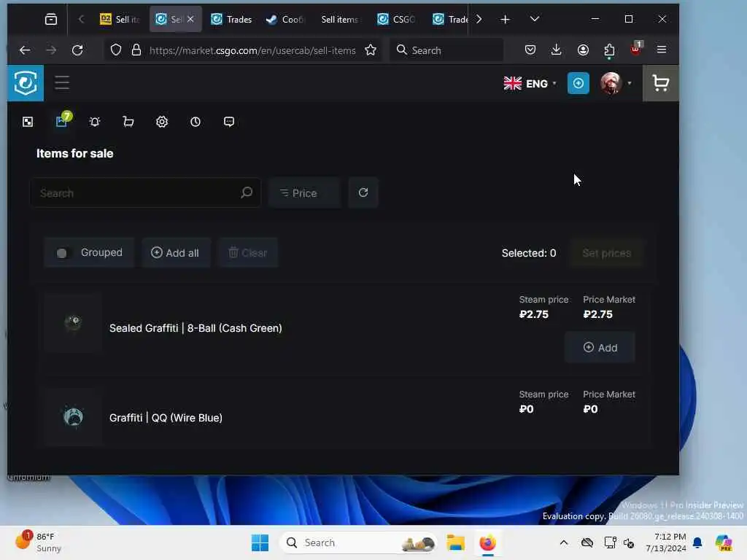
Task: Open the shopping cart in the header
Action: click(660, 83)
